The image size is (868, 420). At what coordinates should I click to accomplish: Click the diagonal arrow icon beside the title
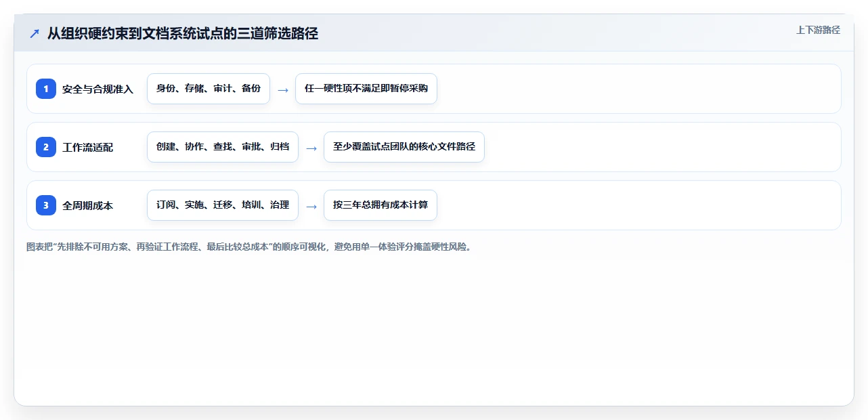34,34
